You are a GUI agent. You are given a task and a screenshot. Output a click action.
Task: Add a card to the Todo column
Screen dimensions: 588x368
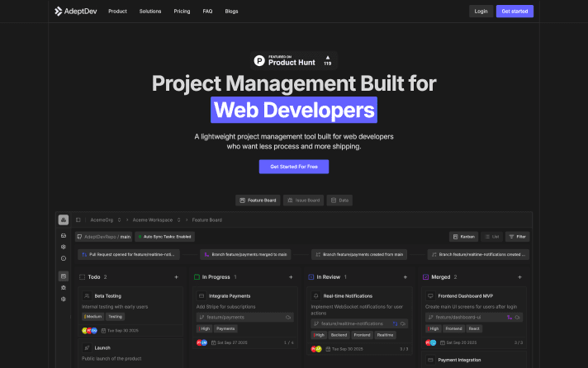click(176, 277)
